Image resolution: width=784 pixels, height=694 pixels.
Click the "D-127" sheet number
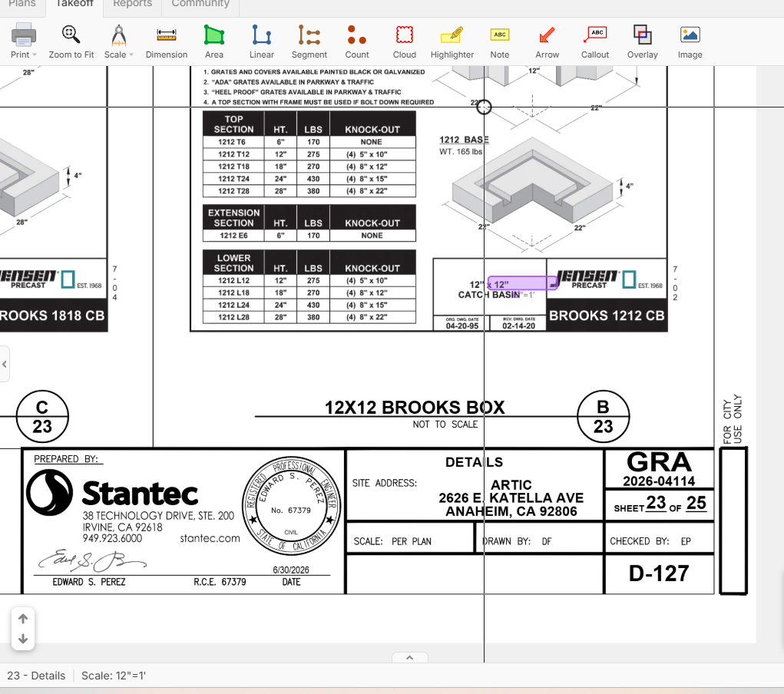pos(659,573)
